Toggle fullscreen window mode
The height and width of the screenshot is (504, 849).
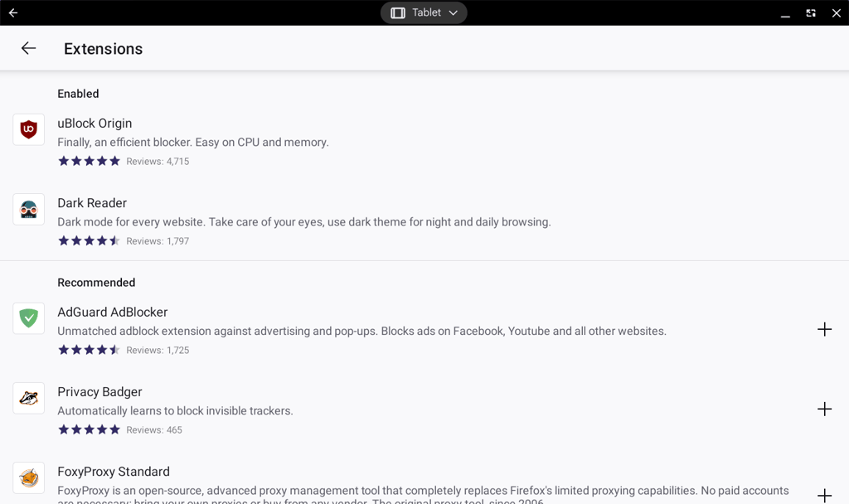(811, 13)
